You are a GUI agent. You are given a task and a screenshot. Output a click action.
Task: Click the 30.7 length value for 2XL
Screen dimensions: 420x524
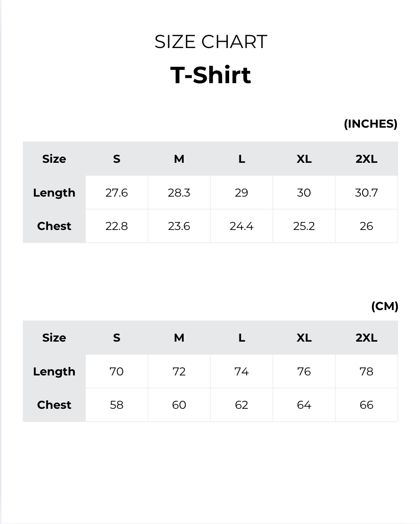pyautogui.click(x=366, y=193)
